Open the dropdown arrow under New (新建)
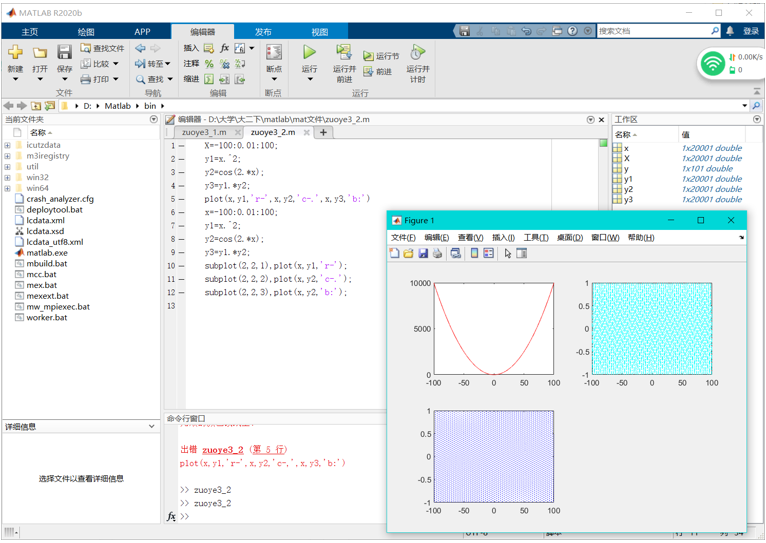Image resolution: width=766 pixels, height=543 pixels. (15, 79)
